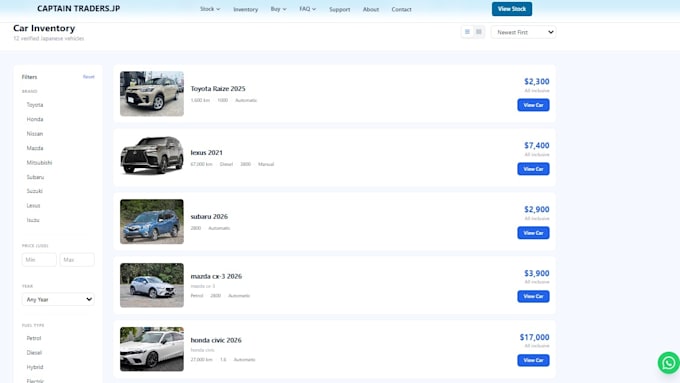
Task: Open the mazda cx-3 2026 thumbnail
Action: [152, 285]
